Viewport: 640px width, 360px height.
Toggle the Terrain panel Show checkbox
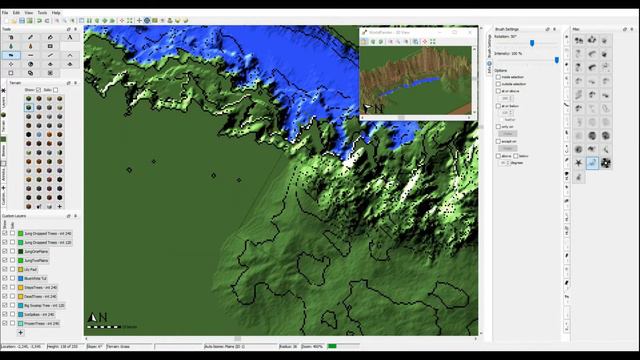(x=38, y=90)
